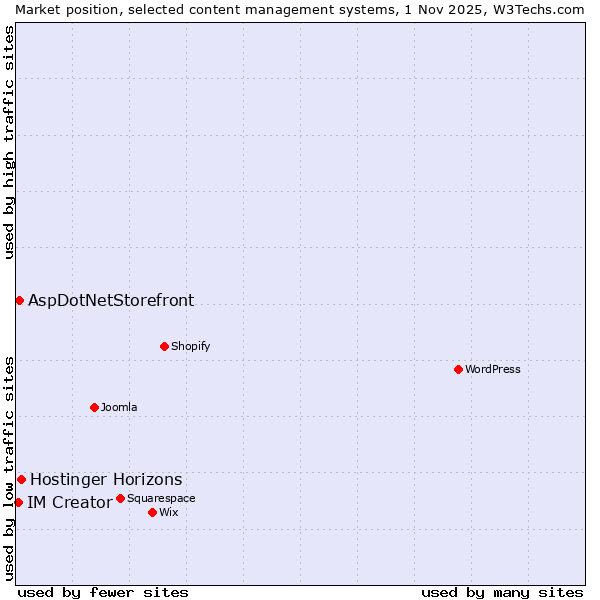This screenshot has width=600, height=600.
Task: Click the WordPress text label
Action: pyautogui.click(x=493, y=369)
